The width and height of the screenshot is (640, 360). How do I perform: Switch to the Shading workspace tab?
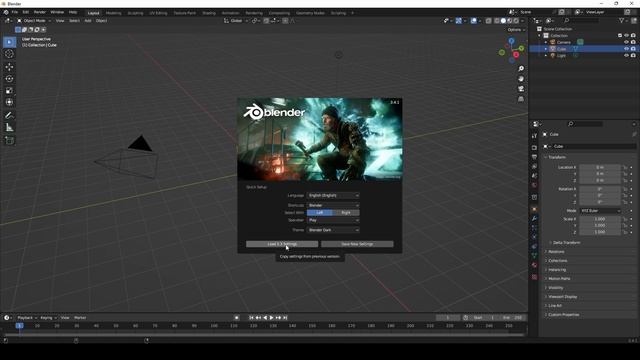[x=209, y=13]
